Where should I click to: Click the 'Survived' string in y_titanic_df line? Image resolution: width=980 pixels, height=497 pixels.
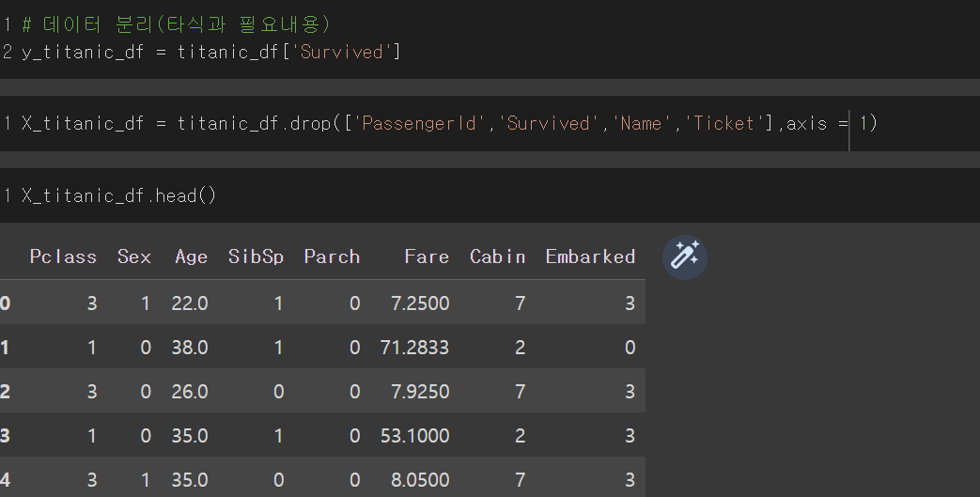pos(342,52)
